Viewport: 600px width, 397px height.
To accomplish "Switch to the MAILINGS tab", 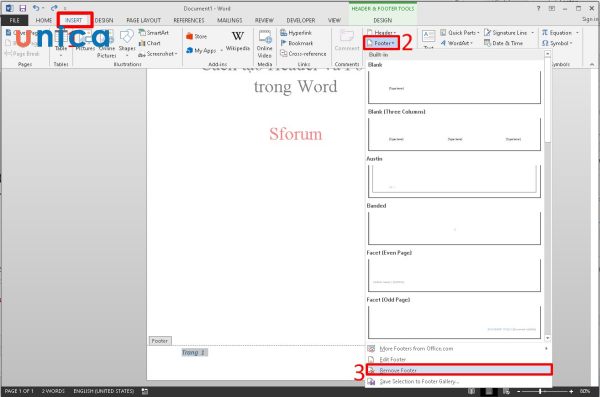I will point(230,20).
